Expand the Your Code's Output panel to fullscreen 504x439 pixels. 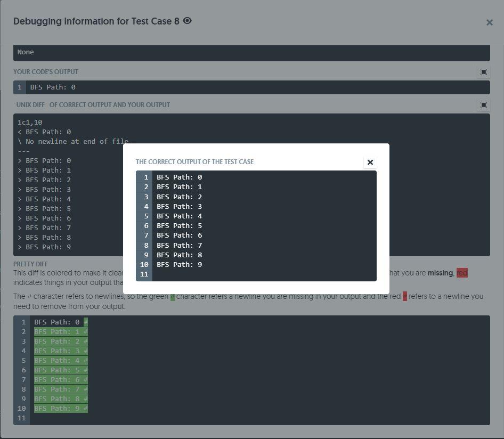pyautogui.click(x=483, y=72)
